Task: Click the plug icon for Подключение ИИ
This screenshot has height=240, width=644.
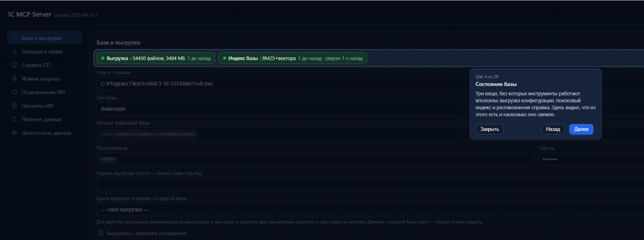Action: 14,92
